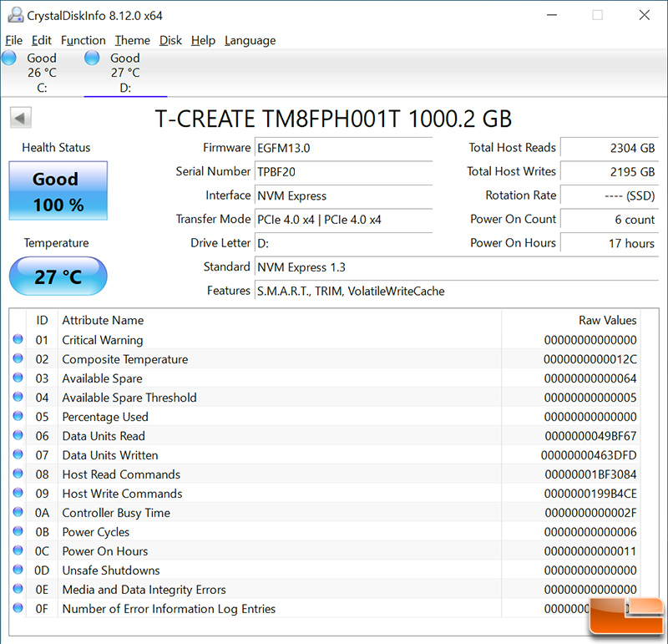
Task: Open the Help menu
Action: [203, 40]
